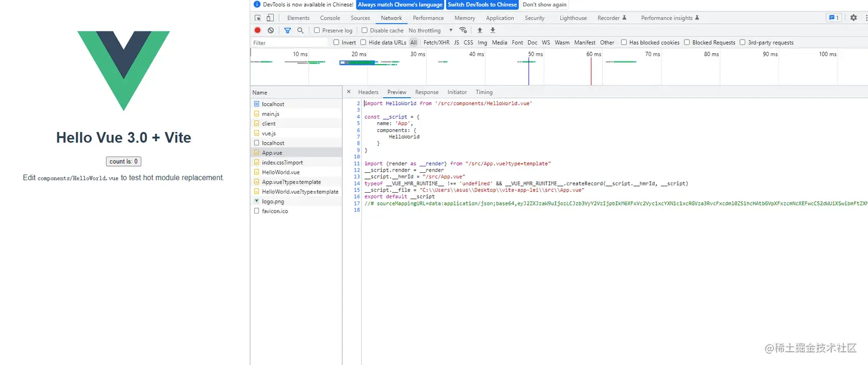Viewport: 868px width, 365px height.
Task: Stop recording network log with red button
Action: [x=258, y=30]
